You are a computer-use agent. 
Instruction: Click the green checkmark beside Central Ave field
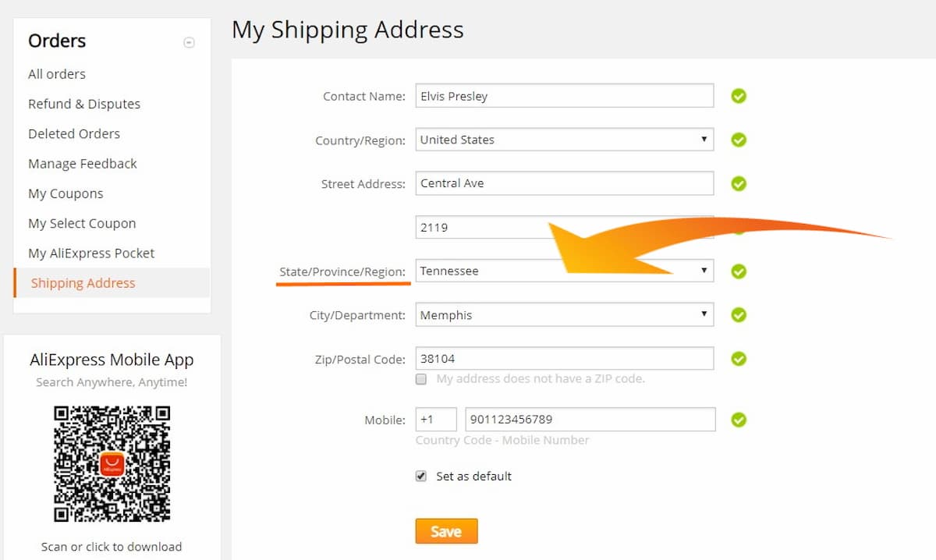(739, 183)
